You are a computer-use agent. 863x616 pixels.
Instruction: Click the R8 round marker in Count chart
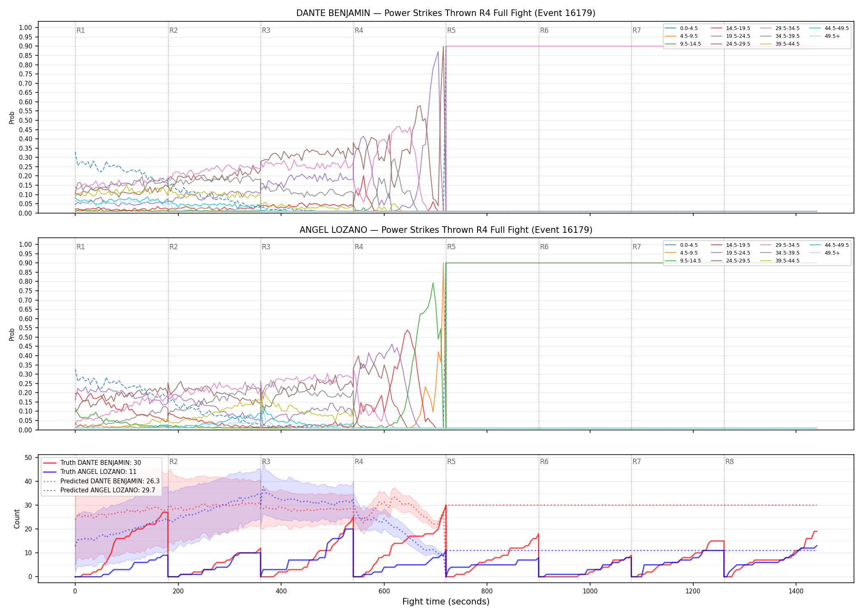tap(729, 462)
